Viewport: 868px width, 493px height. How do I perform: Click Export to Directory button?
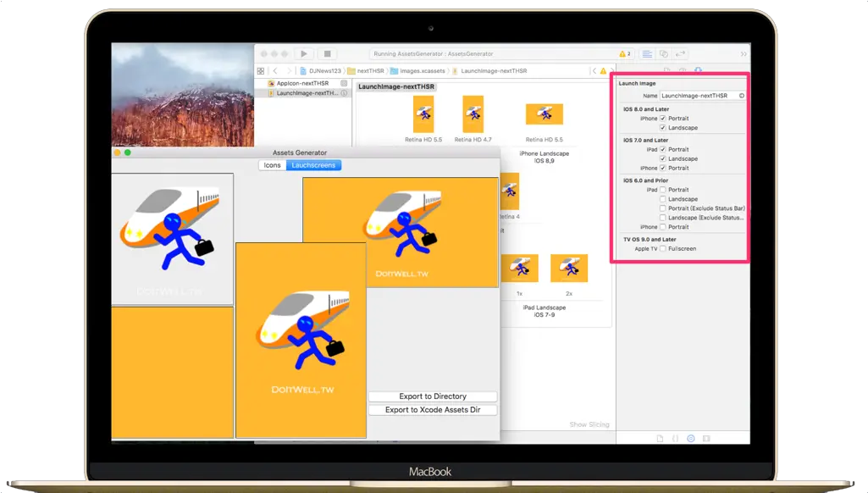[433, 396]
